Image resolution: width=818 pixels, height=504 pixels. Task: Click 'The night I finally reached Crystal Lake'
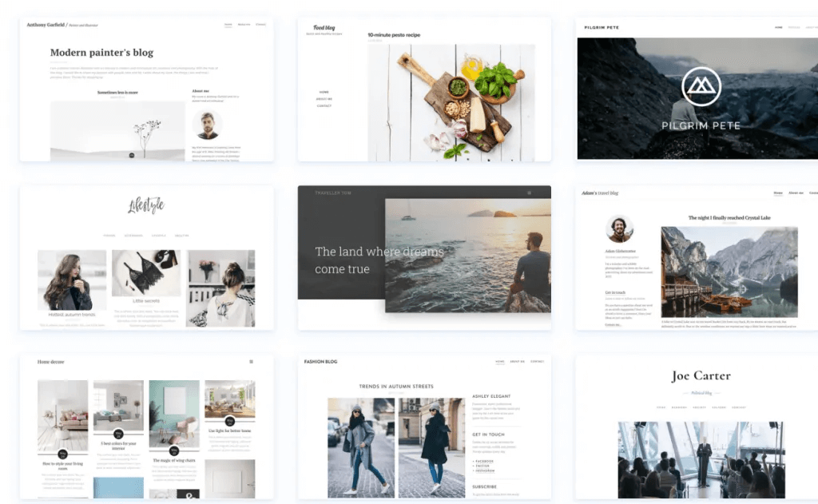[729, 217]
